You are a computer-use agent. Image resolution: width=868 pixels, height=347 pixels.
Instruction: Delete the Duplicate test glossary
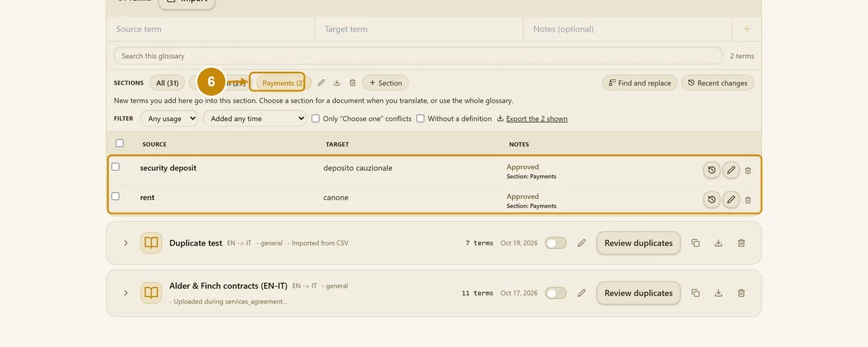pos(742,243)
